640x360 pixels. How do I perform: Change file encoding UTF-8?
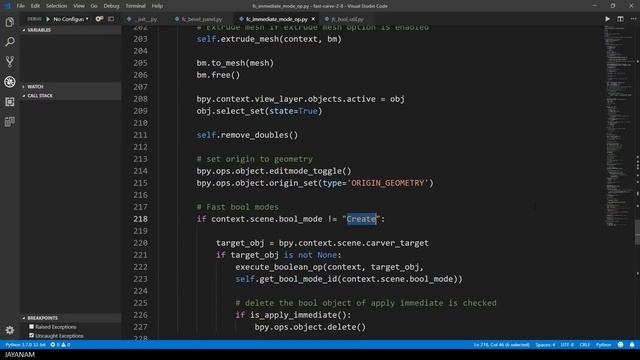click(567, 344)
